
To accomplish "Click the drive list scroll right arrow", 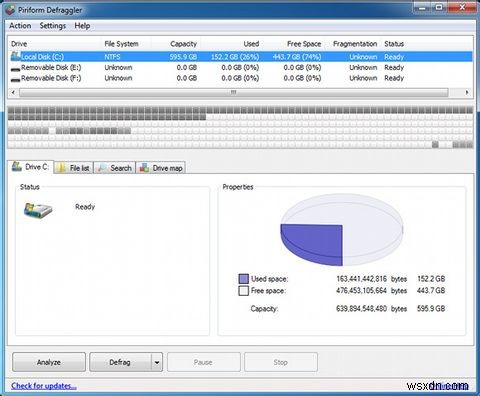I will point(467,92).
